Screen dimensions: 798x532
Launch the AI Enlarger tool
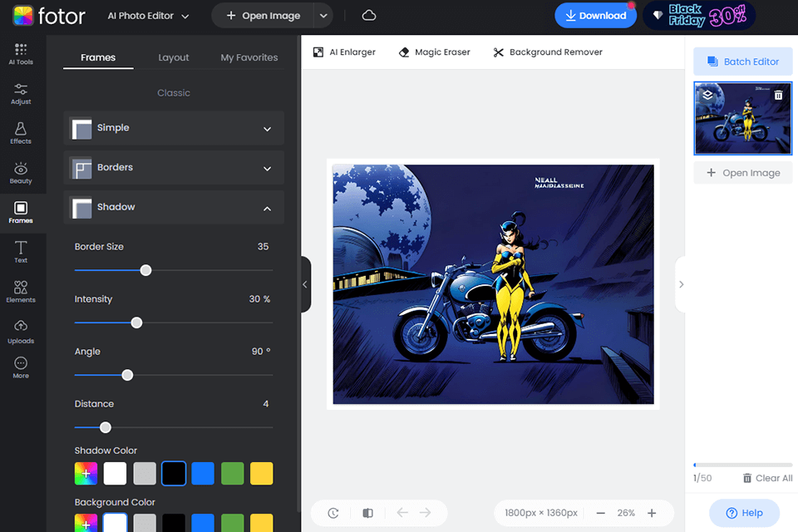click(344, 52)
